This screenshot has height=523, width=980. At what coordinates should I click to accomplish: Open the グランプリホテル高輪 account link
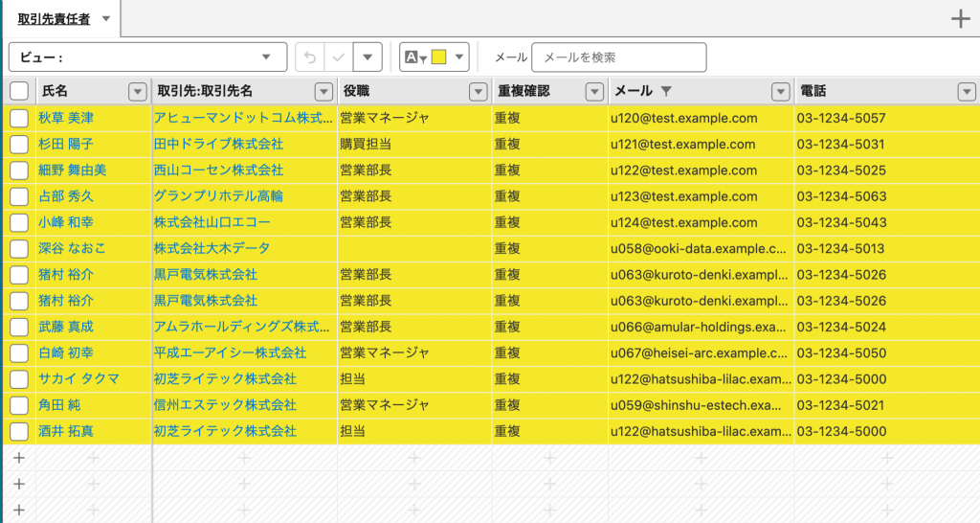pyautogui.click(x=218, y=196)
